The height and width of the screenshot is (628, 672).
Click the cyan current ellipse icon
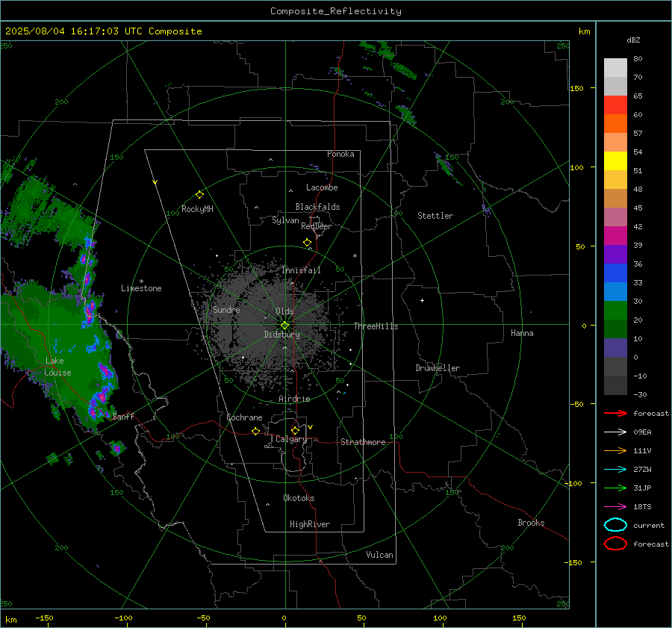tap(615, 525)
